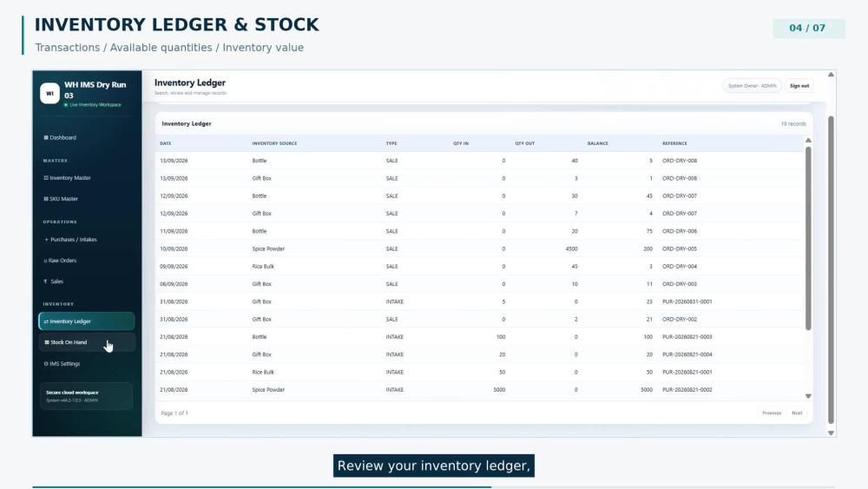Click reference ORD-DRY-005
This screenshot has width=868, height=489.
[x=680, y=248]
